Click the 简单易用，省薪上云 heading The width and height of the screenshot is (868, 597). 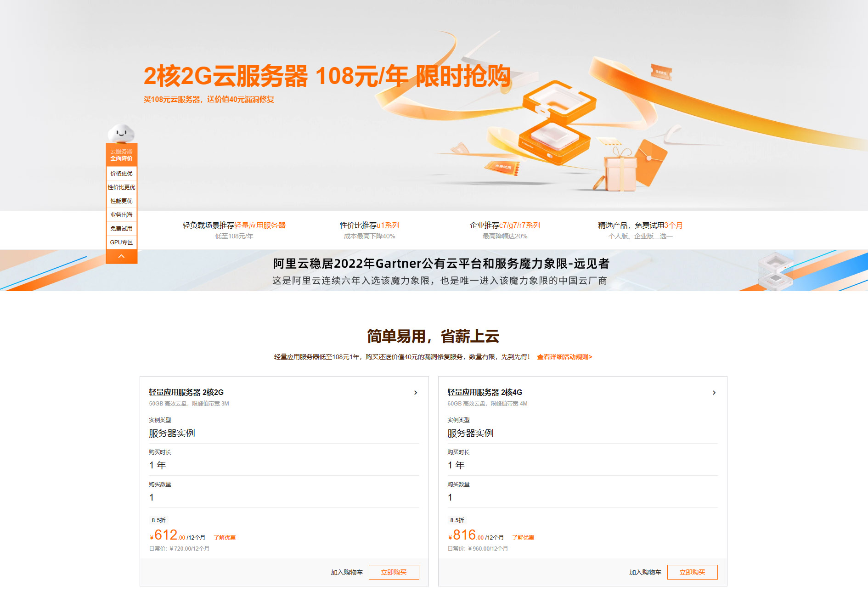tap(433, 336)
